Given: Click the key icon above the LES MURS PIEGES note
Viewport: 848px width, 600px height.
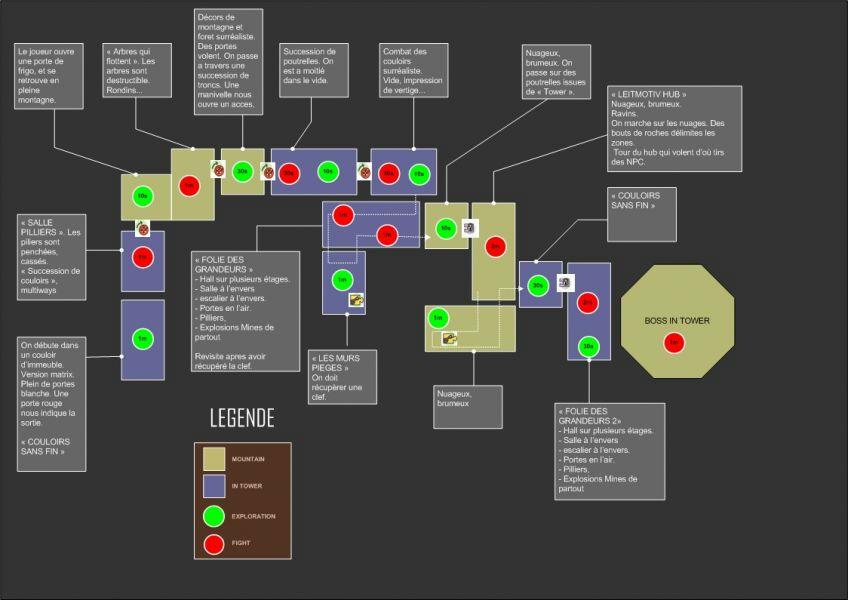Looking at the screenshot, I should click(354, 298).
